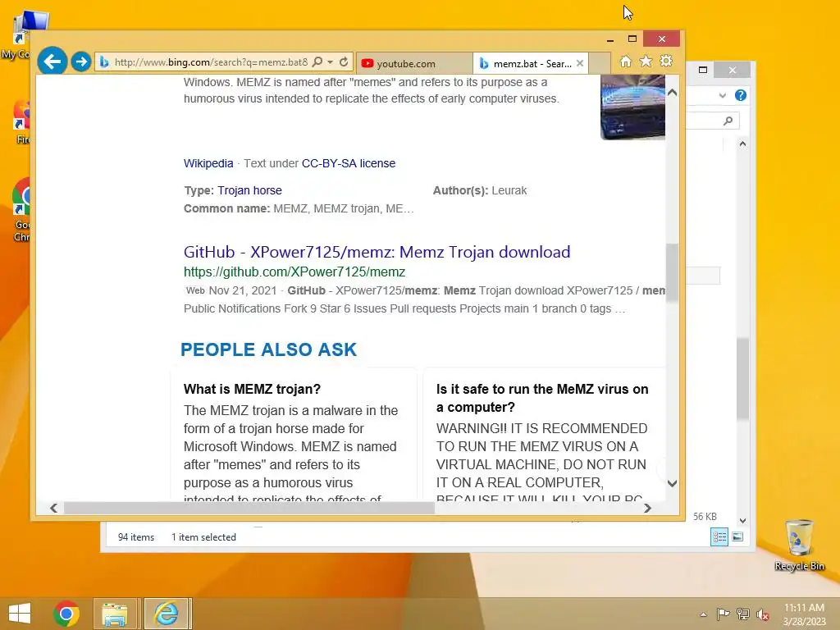Screen dimensions: 840x630
Task: Click File Explorer's scroll down arrow
Action: point(742,521)
